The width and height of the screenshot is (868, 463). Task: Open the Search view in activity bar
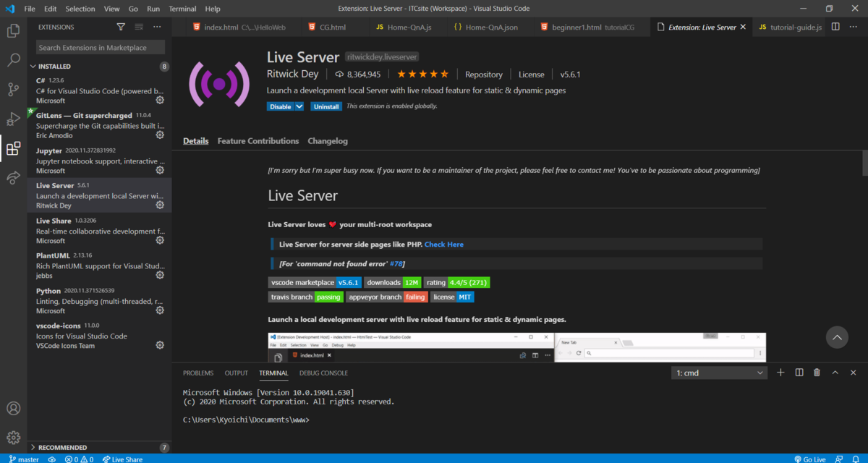[13, 60]
